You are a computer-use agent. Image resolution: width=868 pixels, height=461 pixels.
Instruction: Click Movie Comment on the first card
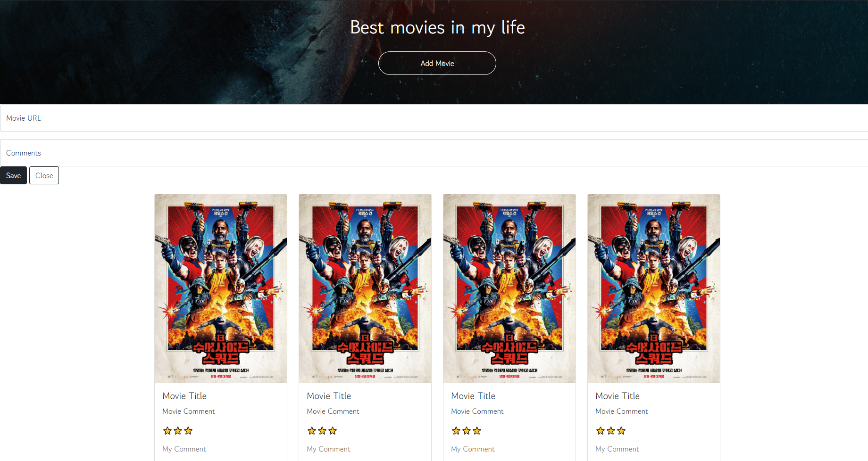click(x=189, y=412)
